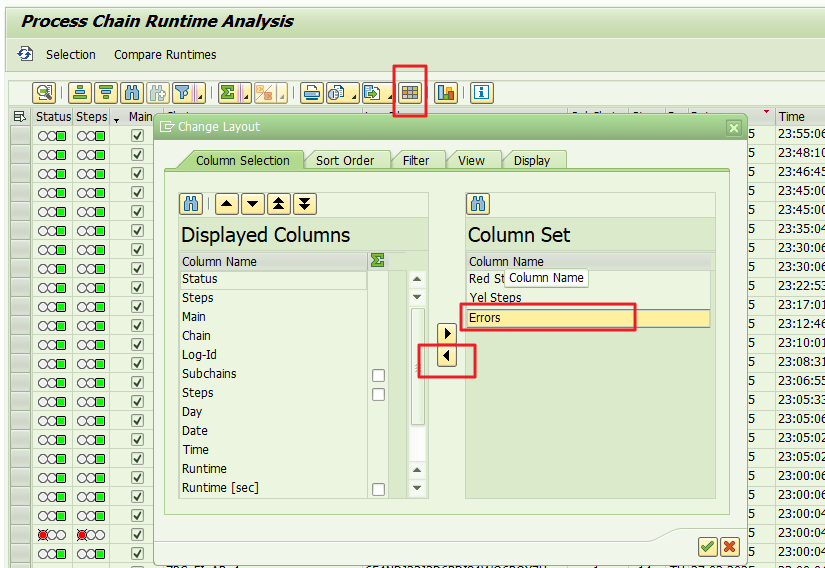The height and width of the screenshot is (568, 825).
Task: Select Subchains in Displayed Columns list
Action: [x=273, y=374]
